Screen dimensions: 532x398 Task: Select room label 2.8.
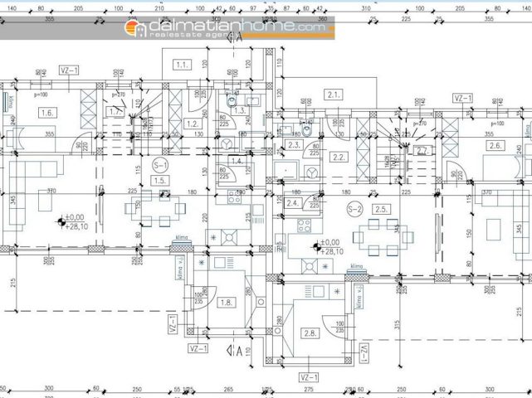(x=310, y=333)
